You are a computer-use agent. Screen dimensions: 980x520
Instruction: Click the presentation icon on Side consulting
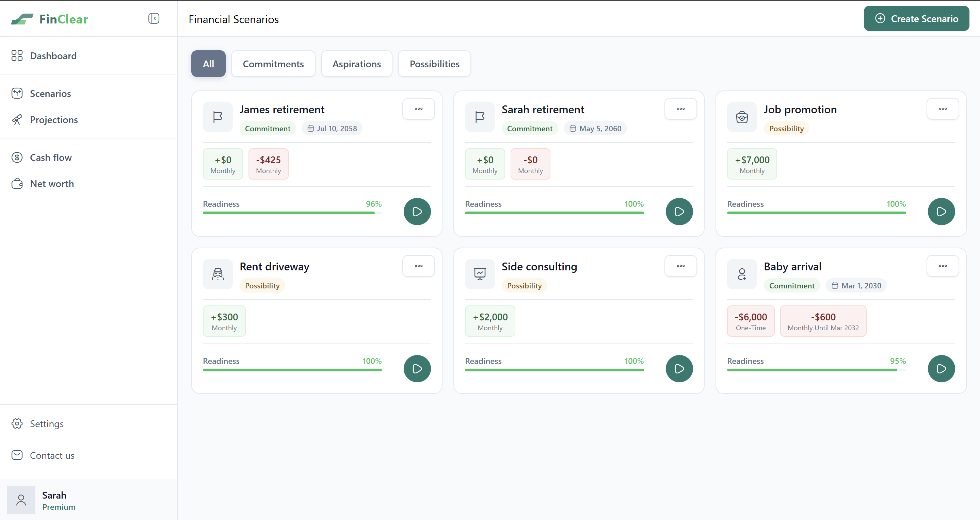point(480,274)
